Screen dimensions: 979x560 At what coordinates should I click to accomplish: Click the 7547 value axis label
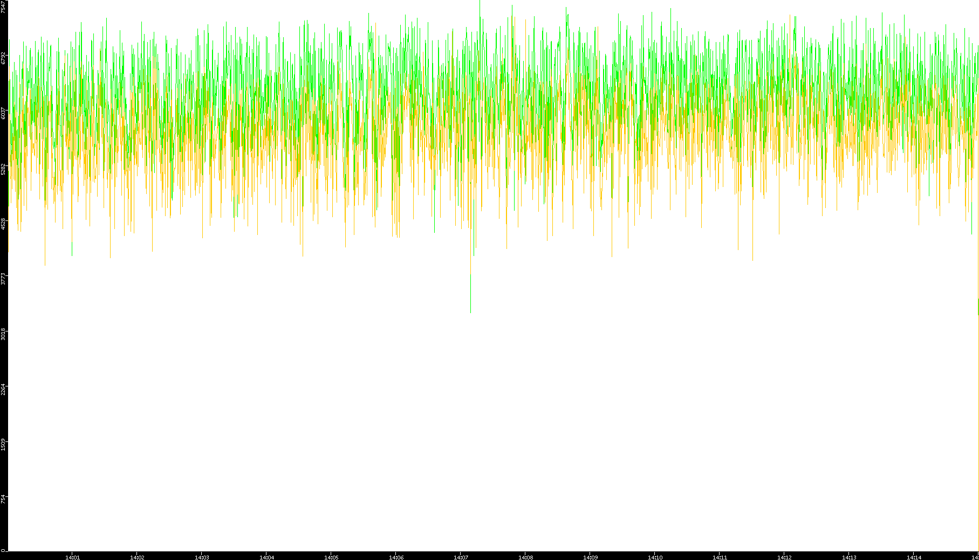pyautogui.click(x=4, y=7)
